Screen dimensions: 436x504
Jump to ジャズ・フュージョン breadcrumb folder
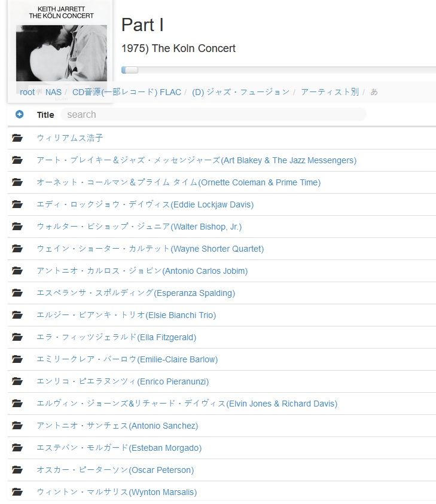click(x=240, y=92)
